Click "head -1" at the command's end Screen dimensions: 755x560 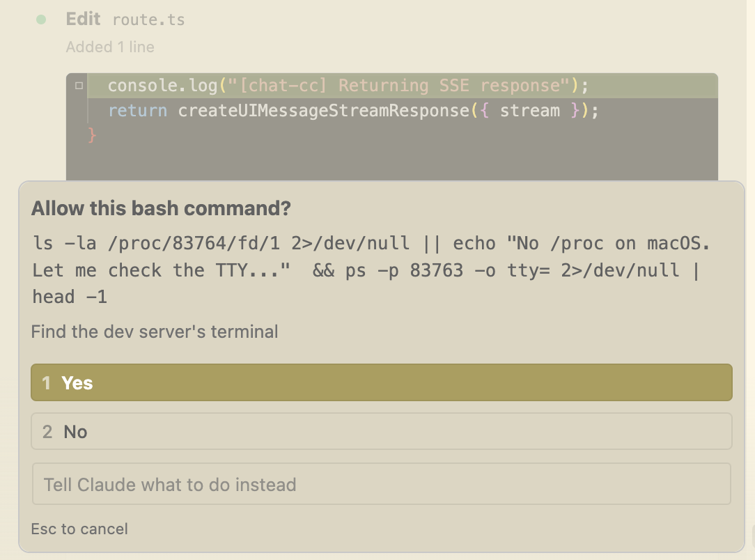point(70,297)
